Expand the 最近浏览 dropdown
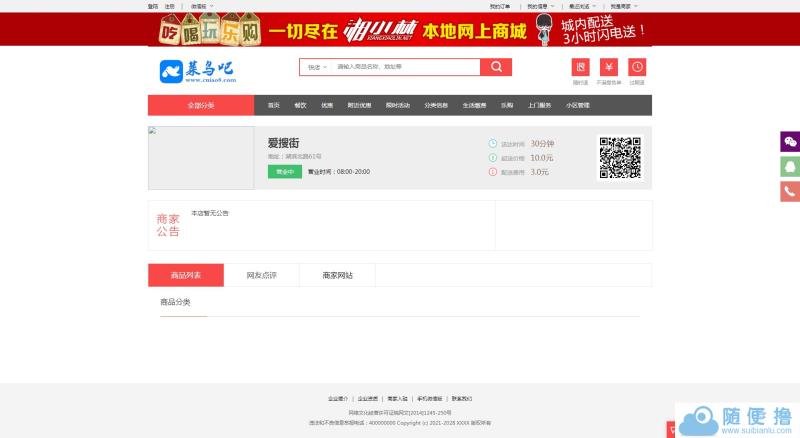The width and height of the screenshot is (800, 438). click(x=582, y=6)
